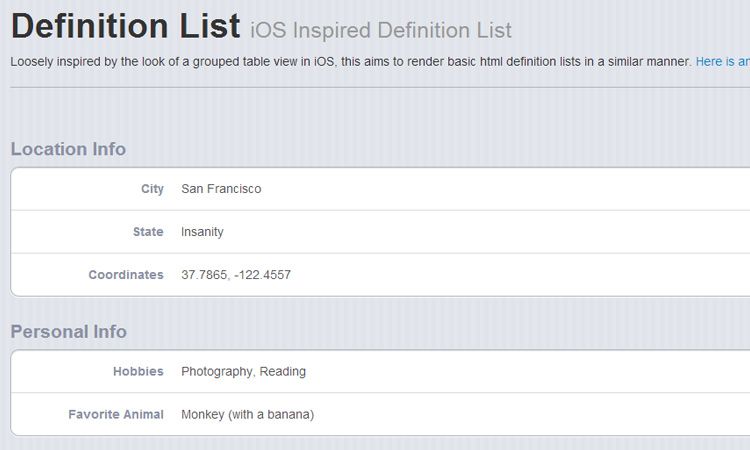The image size is (750, 450).
Task: Click the word 'Reading' in Hobbies
Action: tap(284, 372)
